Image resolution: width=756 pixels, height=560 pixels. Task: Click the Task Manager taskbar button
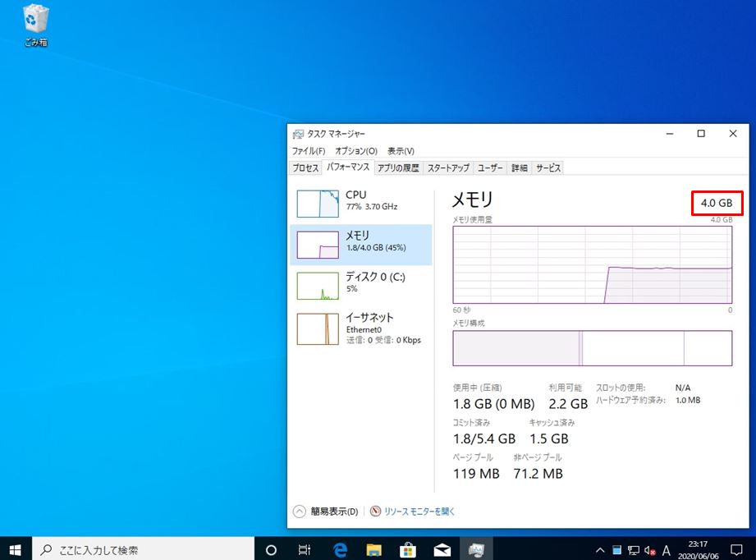(x=476, y=549)
